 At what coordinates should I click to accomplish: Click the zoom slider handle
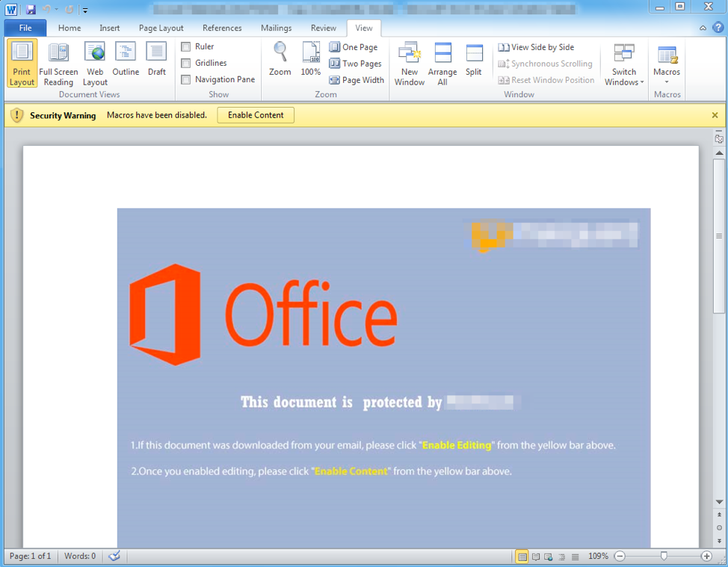pos(664,556)
